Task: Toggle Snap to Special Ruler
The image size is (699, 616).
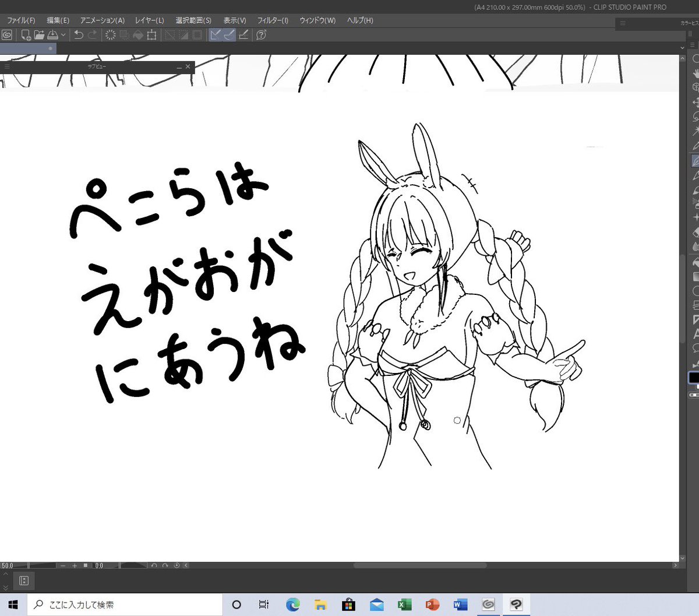Action: [230, 35]
